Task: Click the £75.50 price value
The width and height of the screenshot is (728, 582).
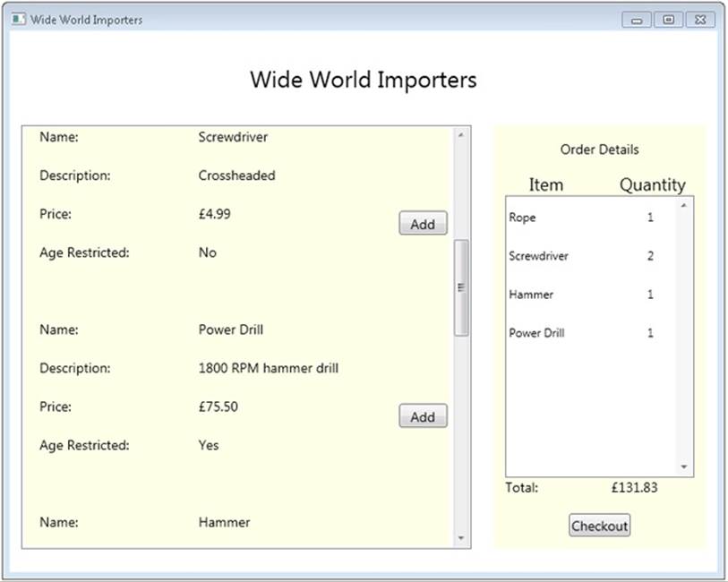Action: tap(218, 407)
